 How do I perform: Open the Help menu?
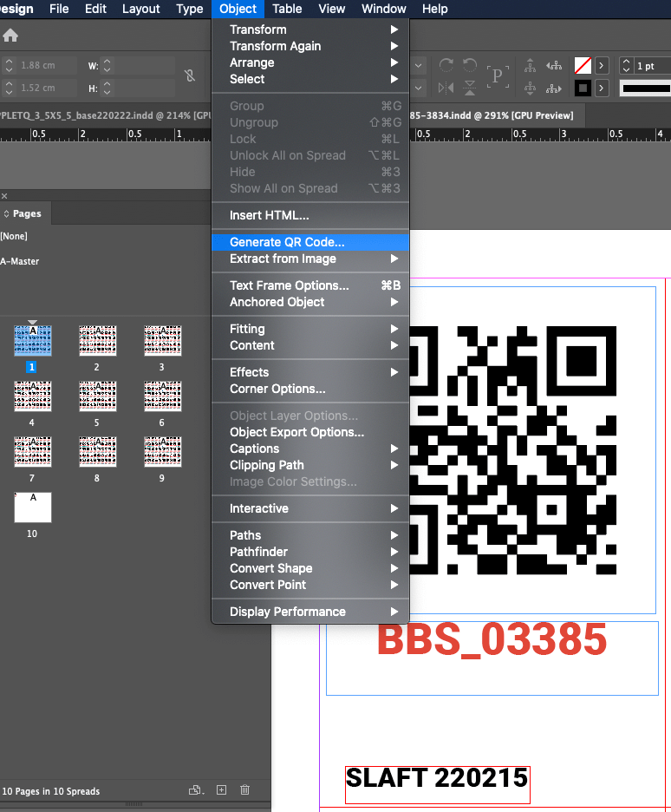coord(434,9)
